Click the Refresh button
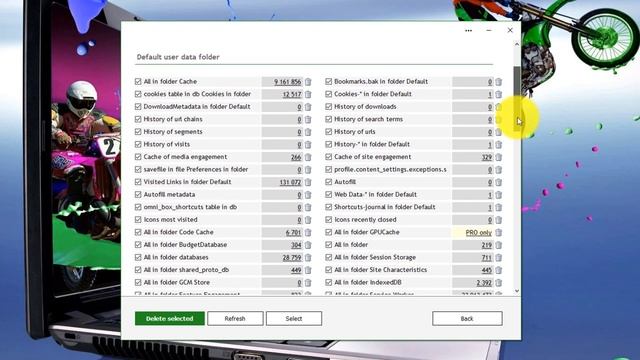The width and height of the screenshot is (640, 360). pyautogui.click(x=235, y=318)
